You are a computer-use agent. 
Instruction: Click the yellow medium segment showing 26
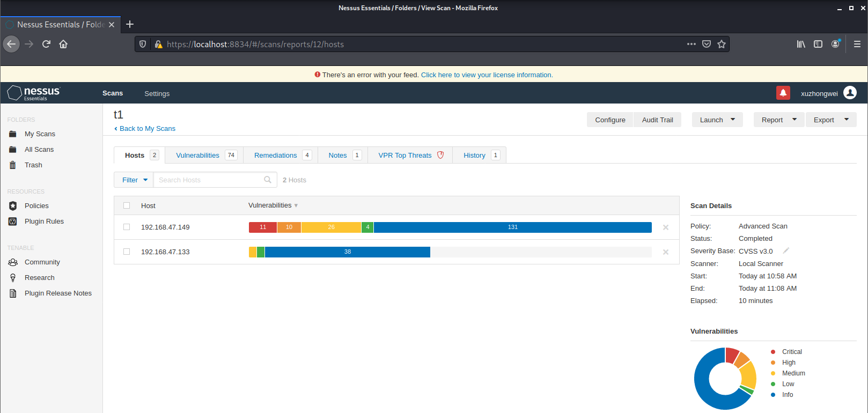(332, 227)
